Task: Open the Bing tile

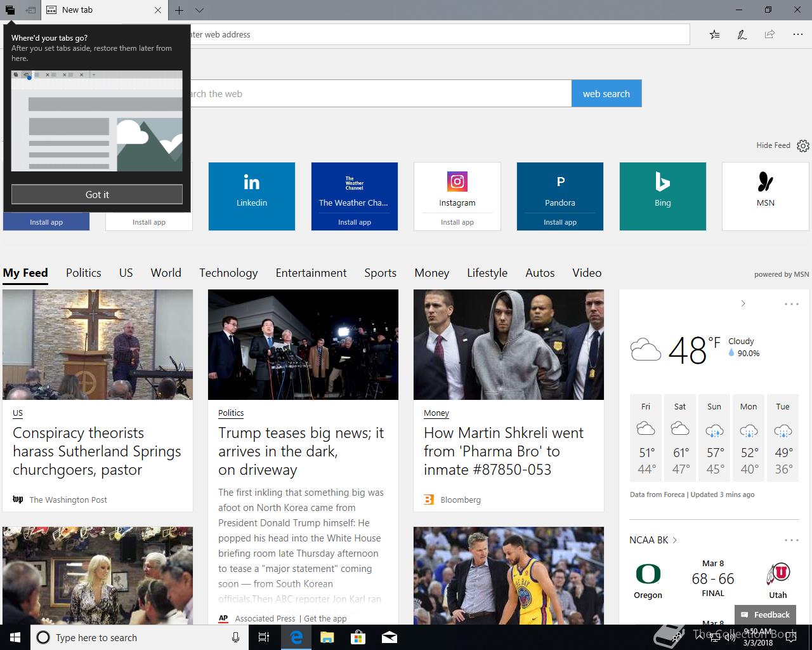Action: [663, 196]
